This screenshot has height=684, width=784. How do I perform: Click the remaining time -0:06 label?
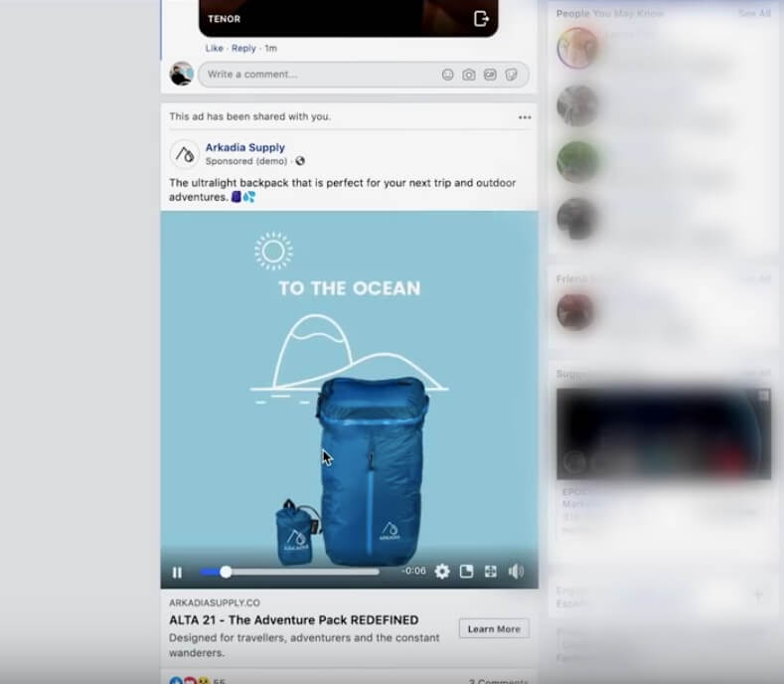pos(413,571)
